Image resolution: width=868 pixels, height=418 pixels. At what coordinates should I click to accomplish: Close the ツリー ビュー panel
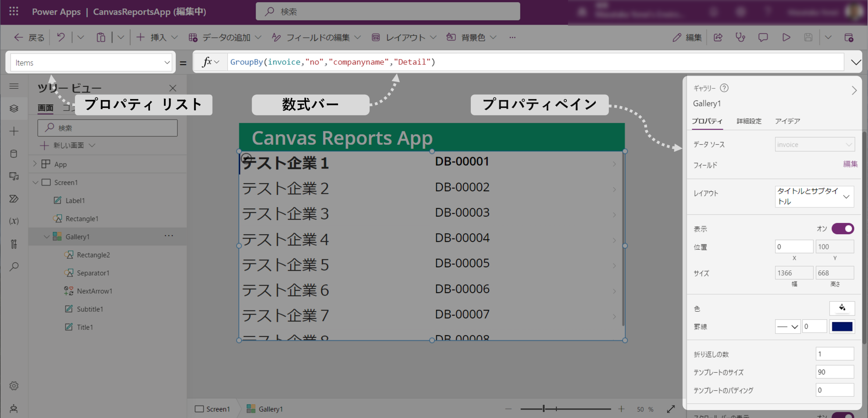click(173, 88)
